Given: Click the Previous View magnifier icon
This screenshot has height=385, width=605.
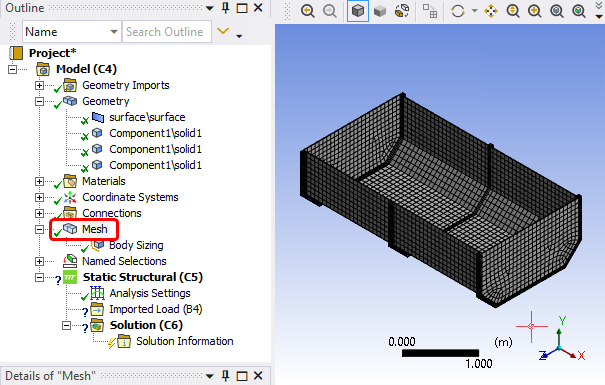Looking at the screenshot, I should click(x=308, y=11).
